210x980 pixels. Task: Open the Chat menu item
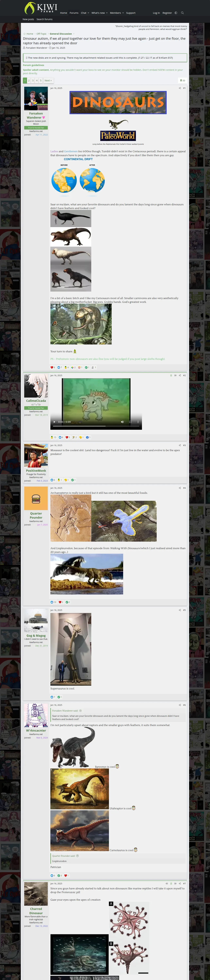(83, 13)
